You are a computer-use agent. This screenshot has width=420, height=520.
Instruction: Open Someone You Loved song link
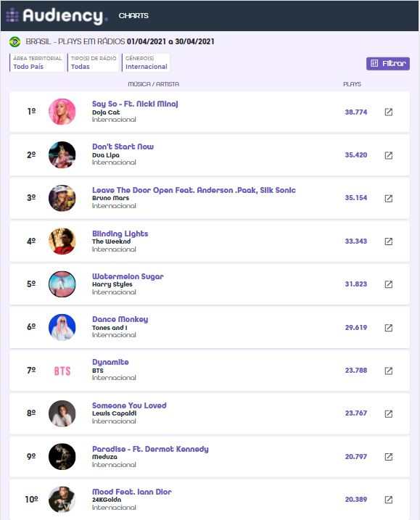pos(129,405)
